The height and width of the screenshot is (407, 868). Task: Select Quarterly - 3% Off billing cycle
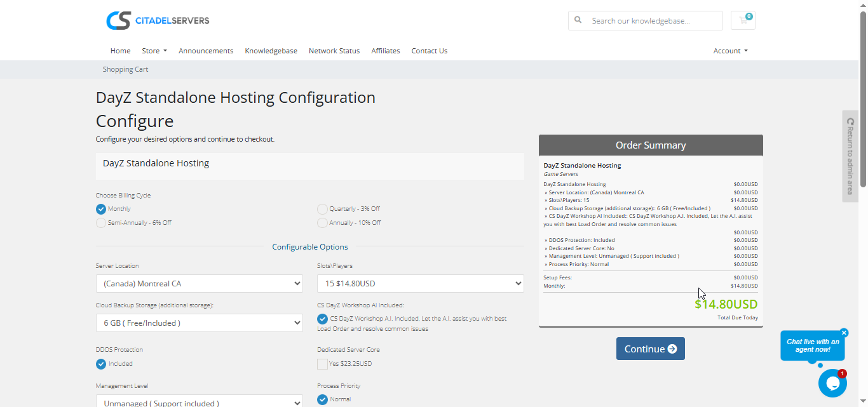click(322, 208)
